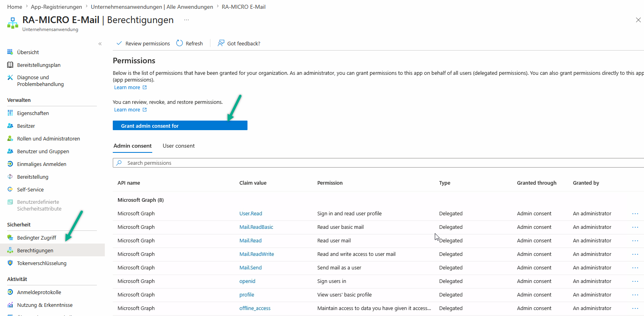Click Learn more link under review, revoke text

(130, 110)
